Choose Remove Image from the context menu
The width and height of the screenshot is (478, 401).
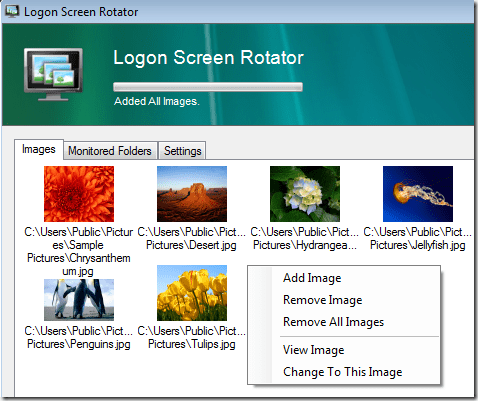point(344,300)
